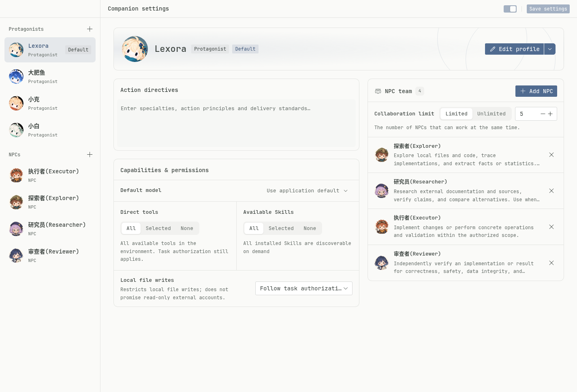
Task: Toggle the switch beside Save settings
Action: coord(510,9)
